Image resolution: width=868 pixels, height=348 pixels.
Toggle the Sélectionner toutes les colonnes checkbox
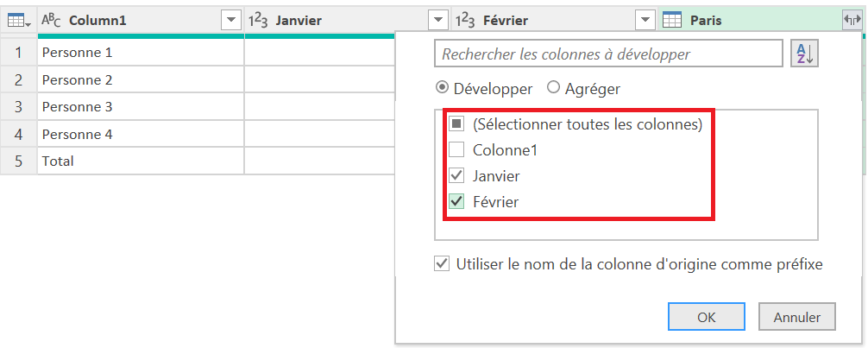[457, 124]
